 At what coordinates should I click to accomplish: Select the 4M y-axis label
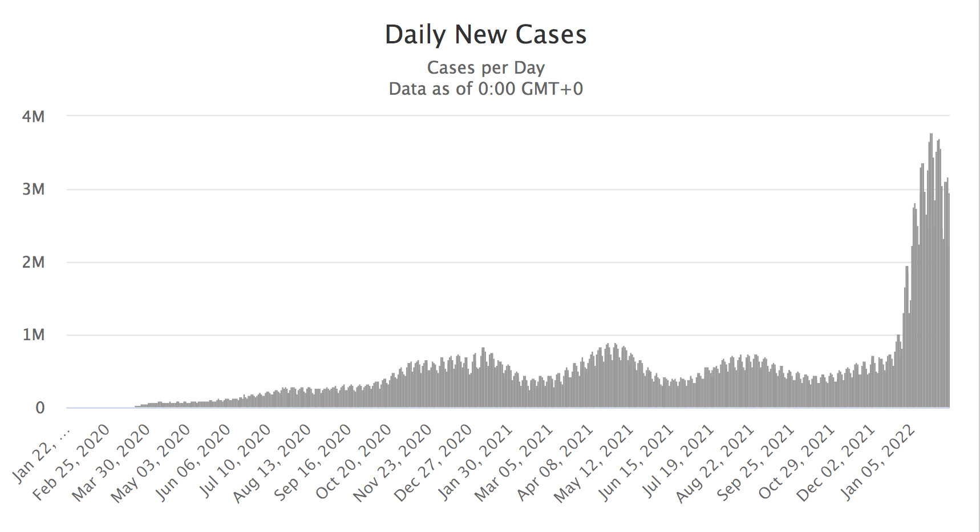[33, 117]
